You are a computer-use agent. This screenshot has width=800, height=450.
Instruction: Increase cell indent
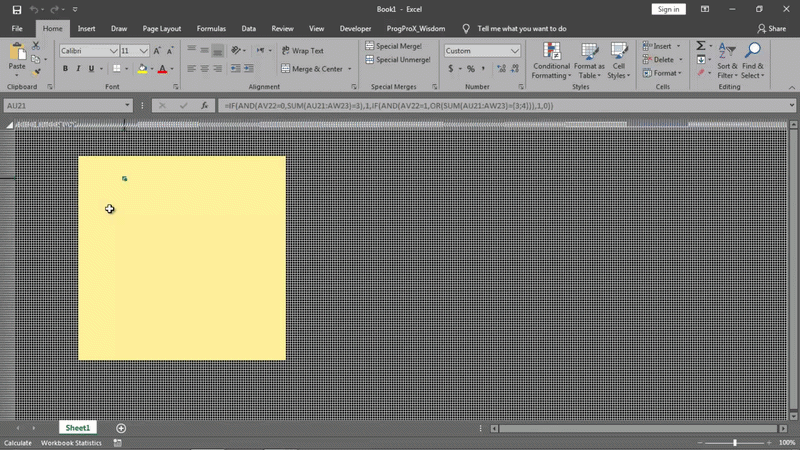point(249,68)
